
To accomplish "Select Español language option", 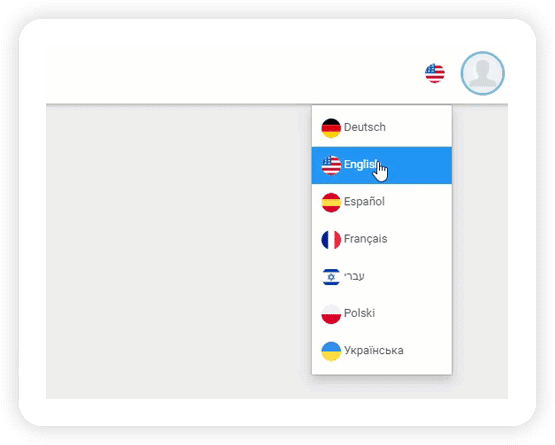I will click(382, 202).
